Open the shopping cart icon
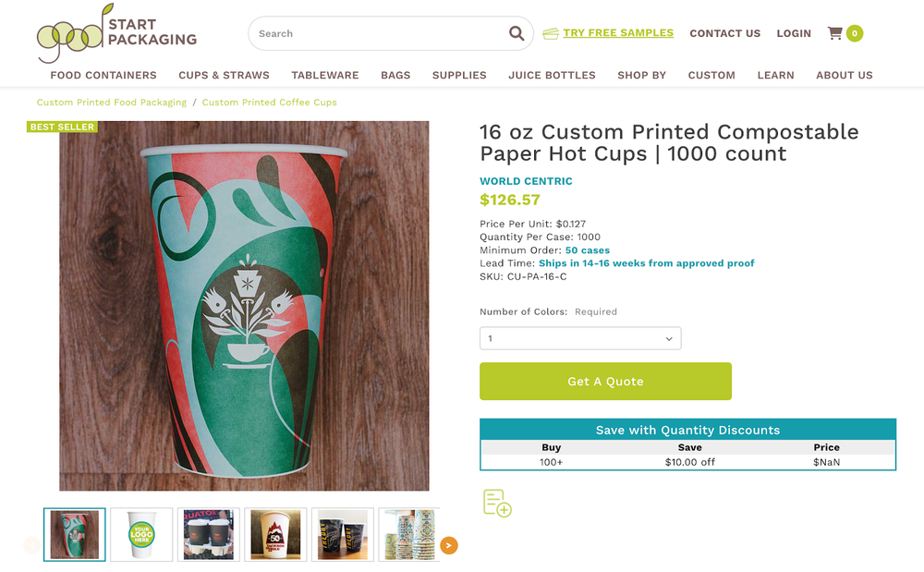 834,33
